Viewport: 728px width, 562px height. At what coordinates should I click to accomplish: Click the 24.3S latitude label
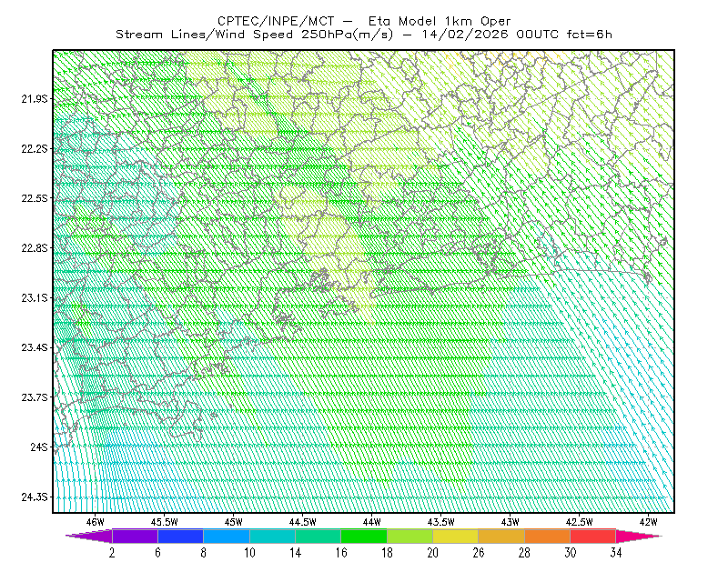(35, 497)
